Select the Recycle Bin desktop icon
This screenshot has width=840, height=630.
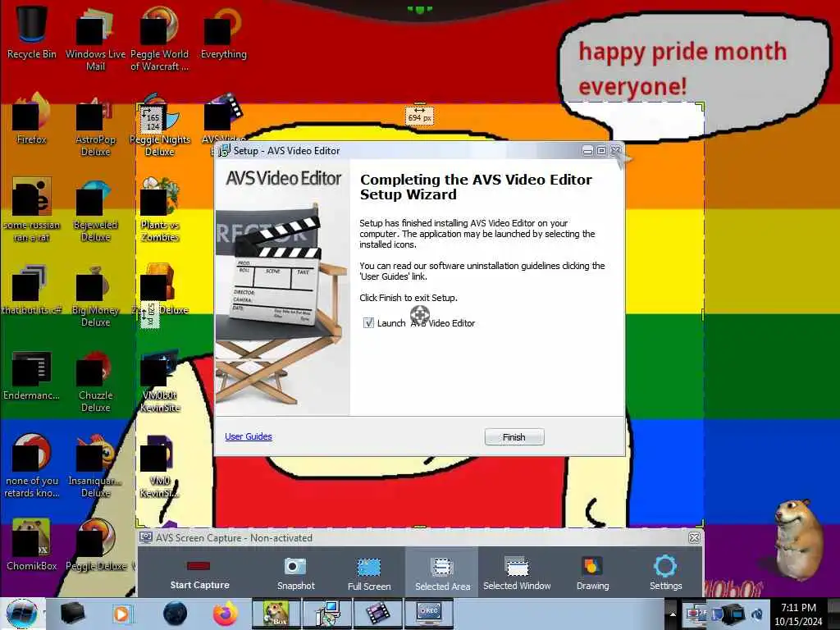click(x=32, y=32)
